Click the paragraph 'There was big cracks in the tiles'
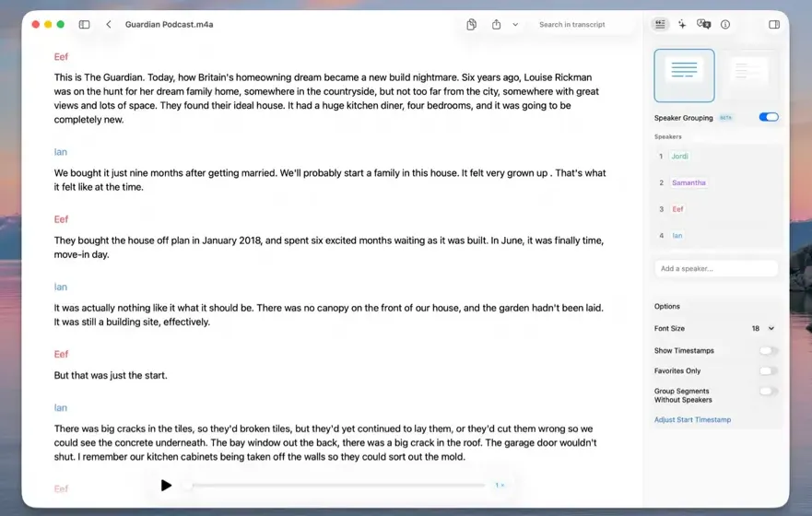This screenshot has height=516, width=812. click(x=325, y=442)
